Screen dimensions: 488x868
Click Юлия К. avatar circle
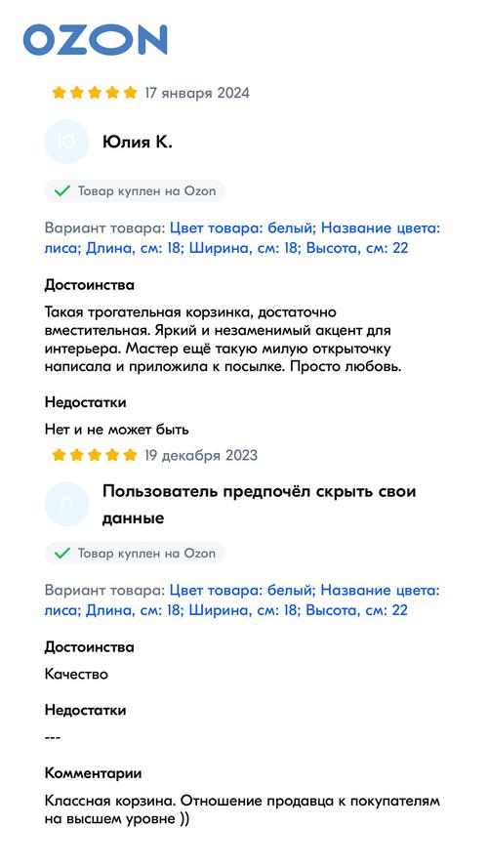[67, 142]
